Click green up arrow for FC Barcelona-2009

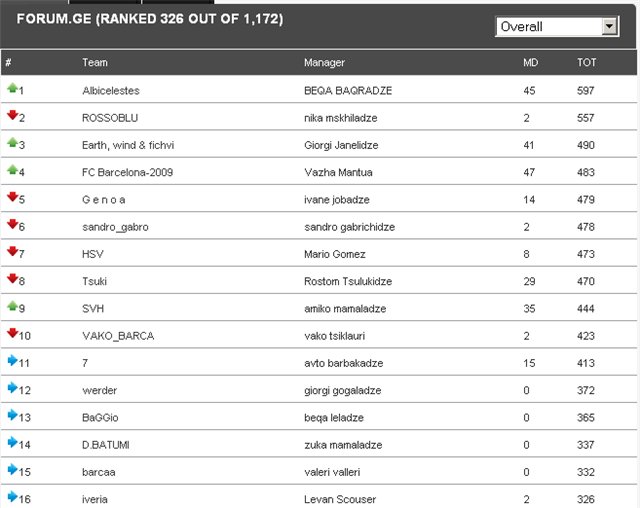[12, 170]
